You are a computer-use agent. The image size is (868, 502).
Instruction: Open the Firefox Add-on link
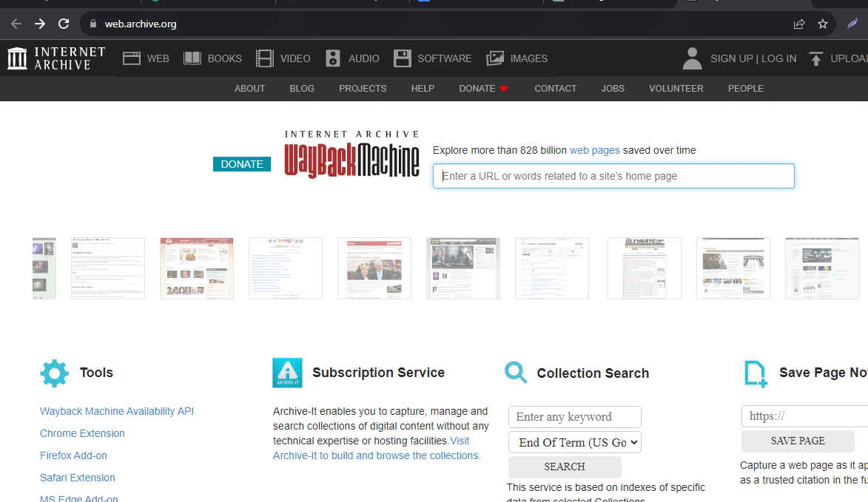coord(73,455)
